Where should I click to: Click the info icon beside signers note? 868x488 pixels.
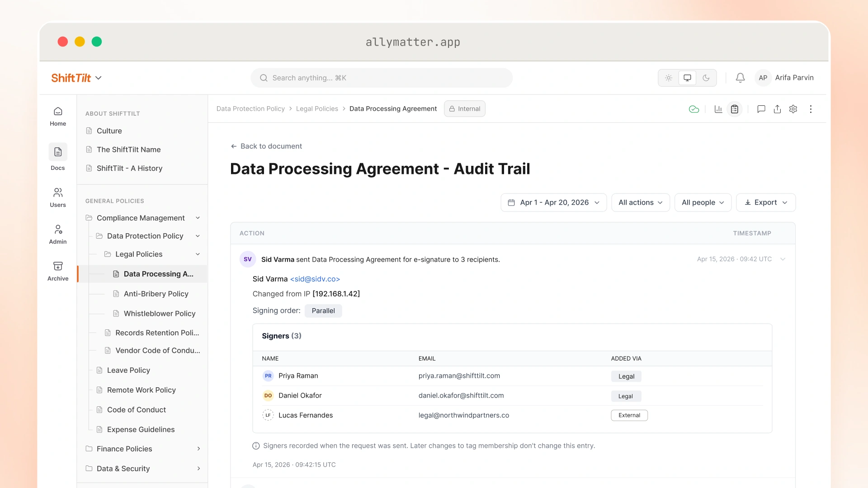click(x=256, y=446)
